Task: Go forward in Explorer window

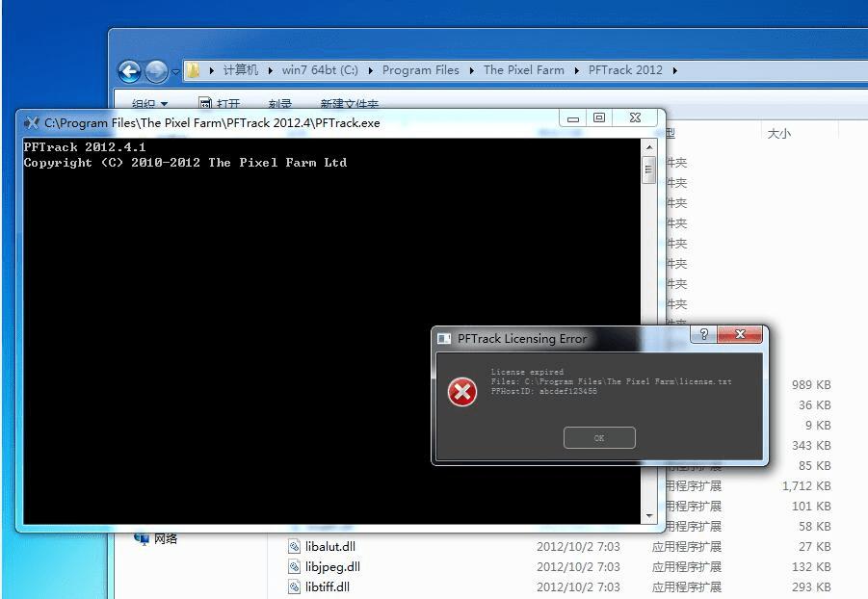Action: 156,71
